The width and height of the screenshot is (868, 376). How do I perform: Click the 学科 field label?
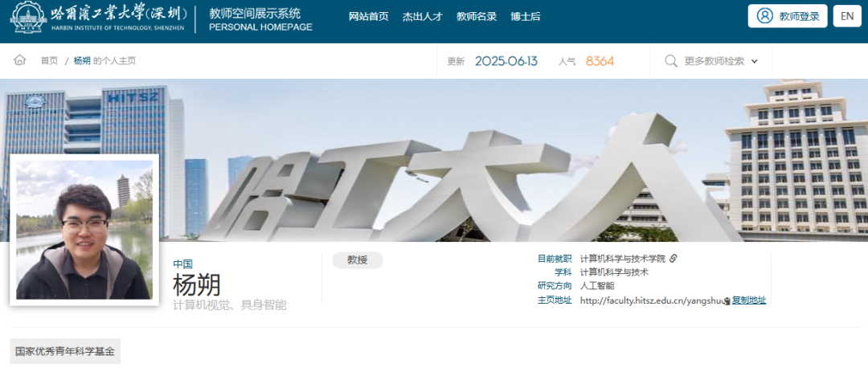pos(563,272)
